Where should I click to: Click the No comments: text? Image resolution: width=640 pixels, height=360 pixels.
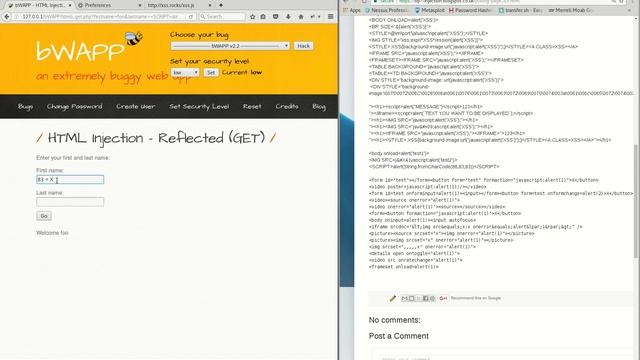[x=394, y=320]
